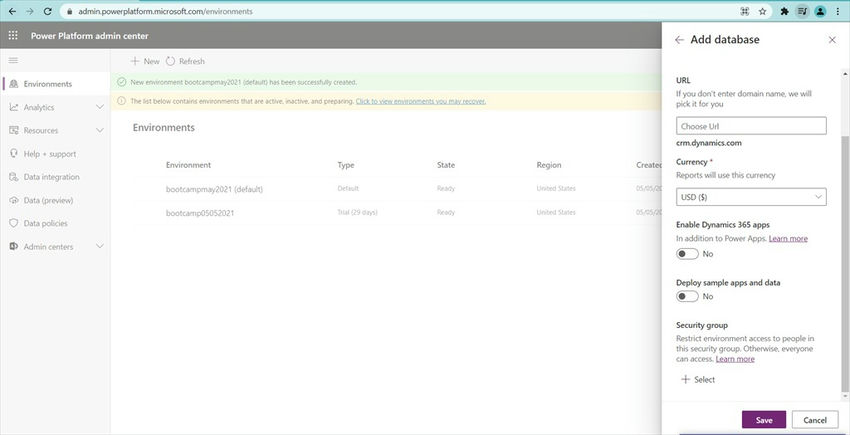Open the browser extensions puzzle icon

click(x=784, y=11)
